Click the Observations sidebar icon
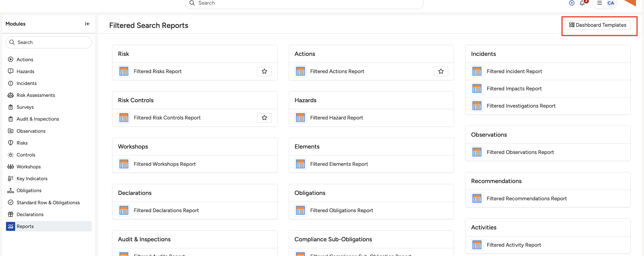The height and width of the screenshot is (256, 644). coord(11,131)
